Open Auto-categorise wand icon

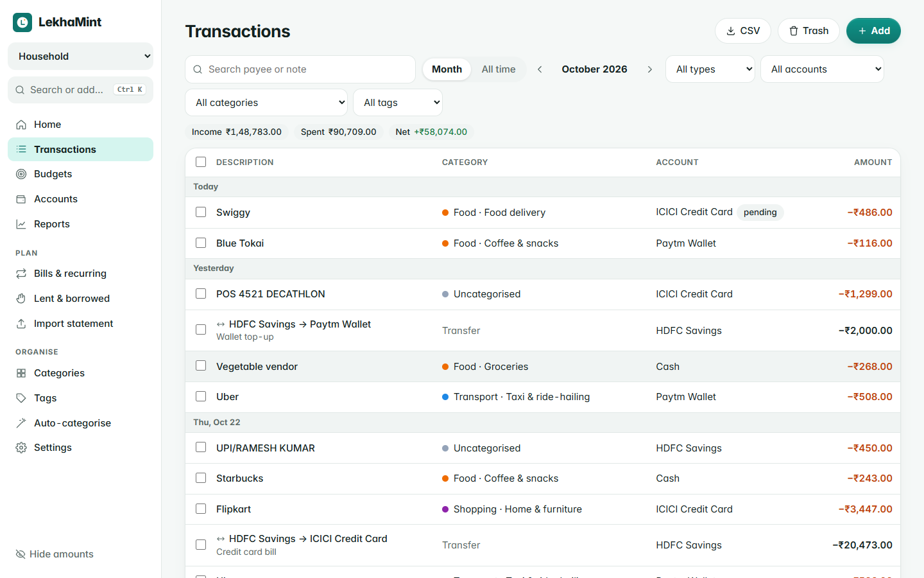21,423
